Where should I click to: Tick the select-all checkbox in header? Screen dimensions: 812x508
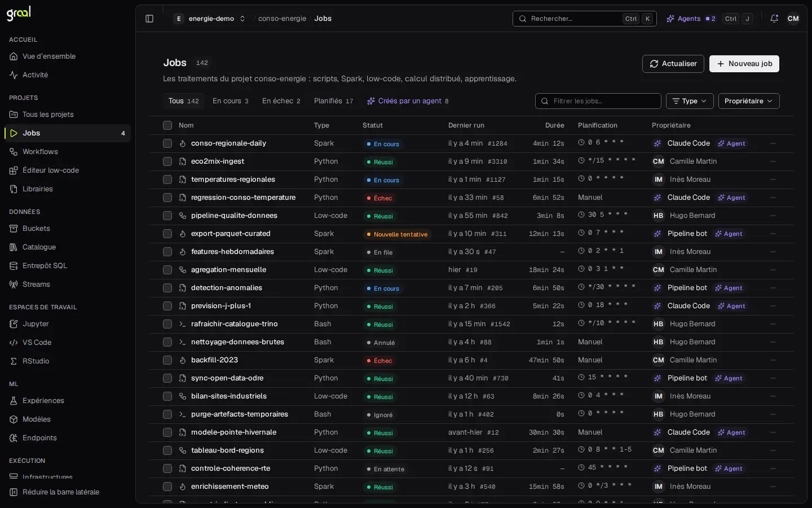167,125
